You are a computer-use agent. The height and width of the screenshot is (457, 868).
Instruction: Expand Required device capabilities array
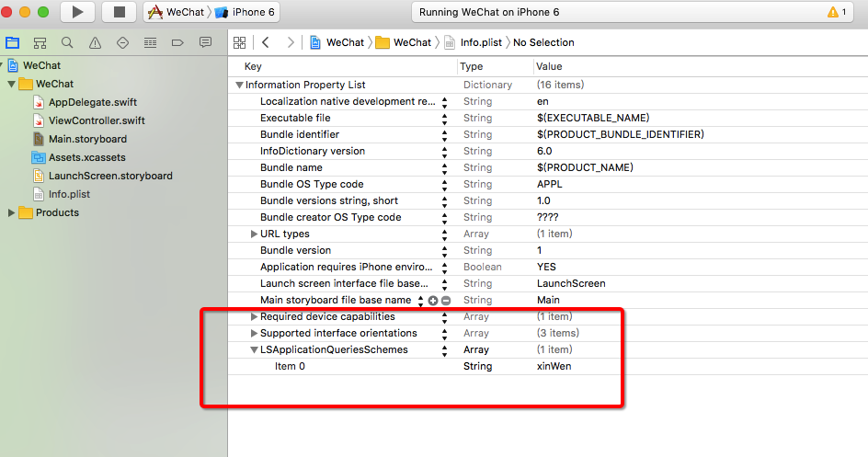(x=254, y=317)
